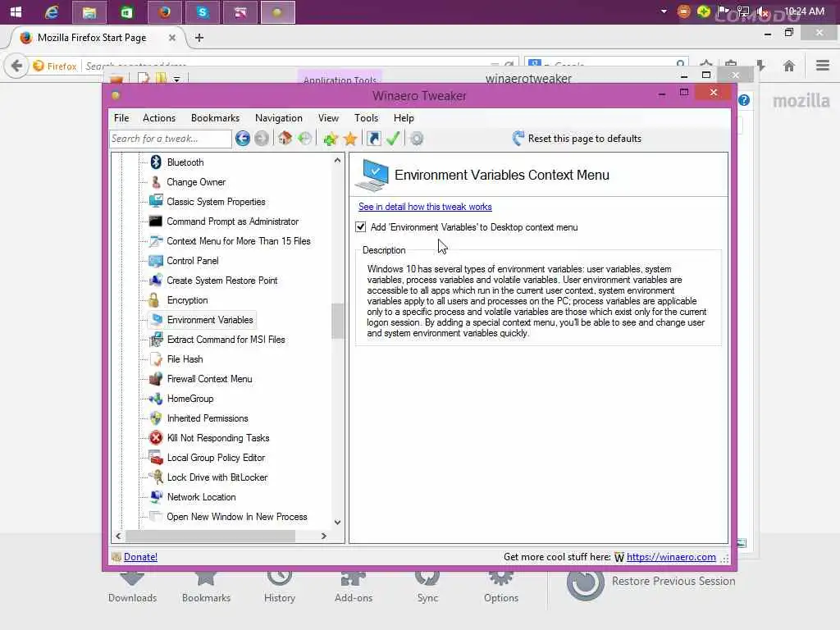Viewport: 840px width, 630px height.
Task: Click the blue Back arrow in Winaero toolbar
Action: pyautogui.click(x=243, y=139)
